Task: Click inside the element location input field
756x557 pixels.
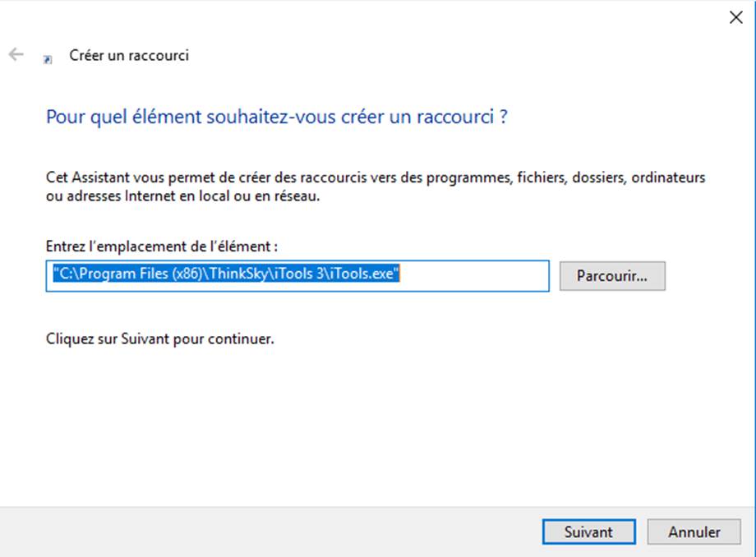Action: 297,276
